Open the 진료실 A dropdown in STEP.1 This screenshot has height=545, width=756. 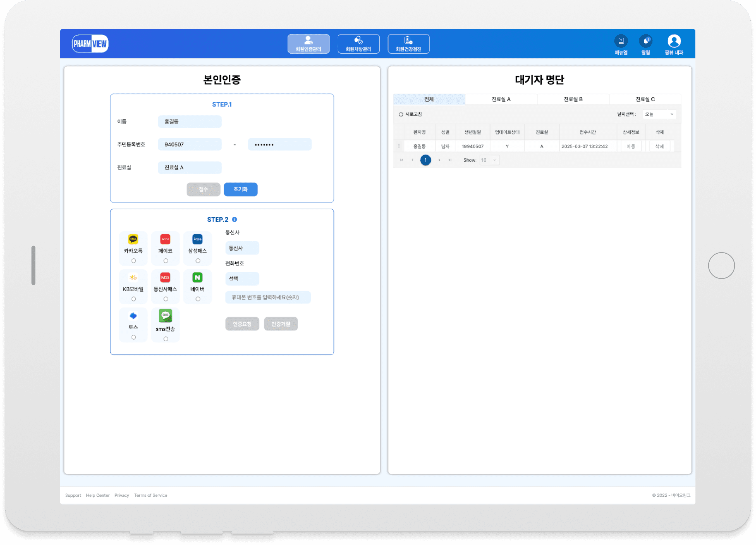190,167
